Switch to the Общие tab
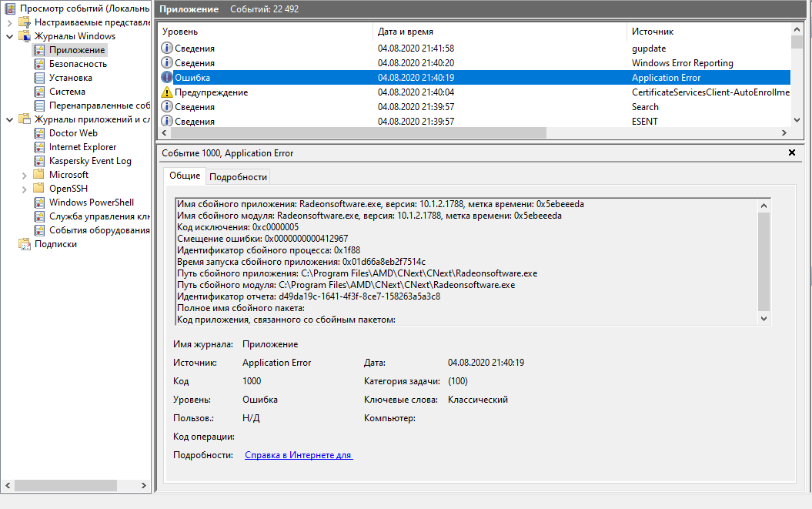Viewport: 812px width, 509px height. [185, 176]
